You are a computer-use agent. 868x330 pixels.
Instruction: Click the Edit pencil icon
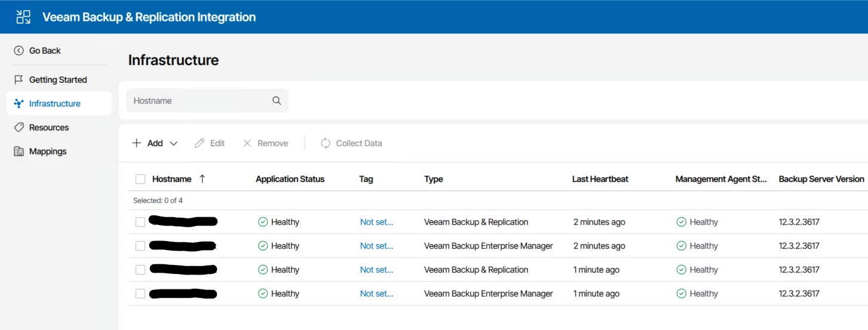point(200,143)
